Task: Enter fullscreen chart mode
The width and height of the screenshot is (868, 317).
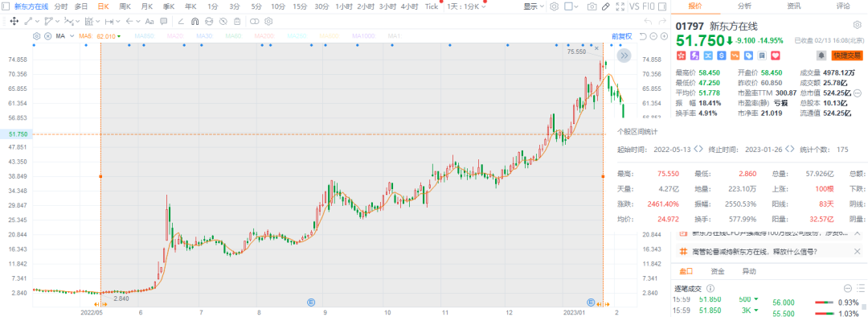Action: (x=620, y=6)
